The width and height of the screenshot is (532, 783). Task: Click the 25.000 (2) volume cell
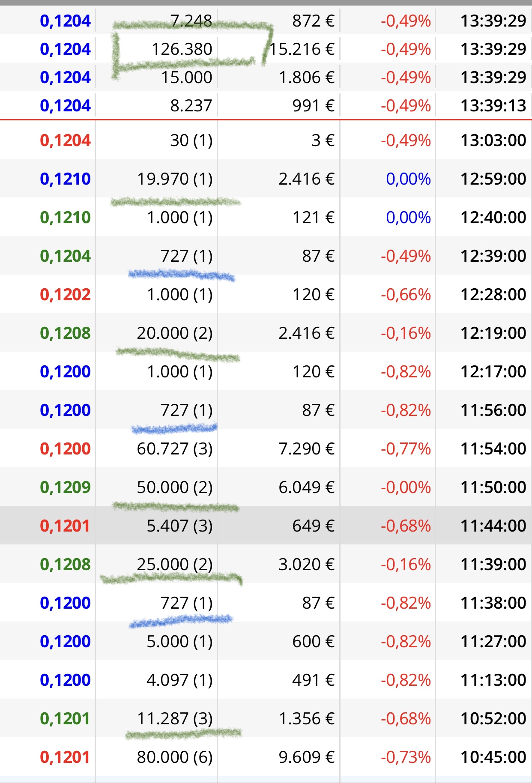[175, 564]
